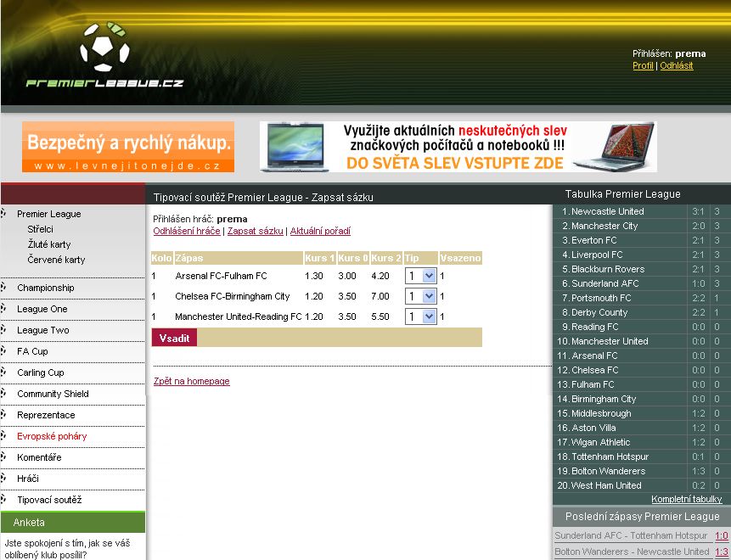Click Odhlášení hráče link
The image size is (731, 560).
coord(187,231)
